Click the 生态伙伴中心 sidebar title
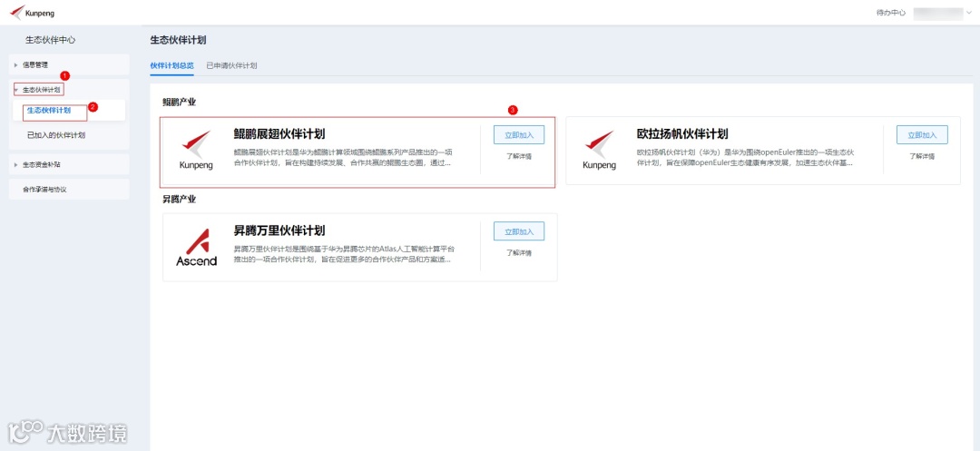The width and height of the screenshot is (980, 451). 51,40
